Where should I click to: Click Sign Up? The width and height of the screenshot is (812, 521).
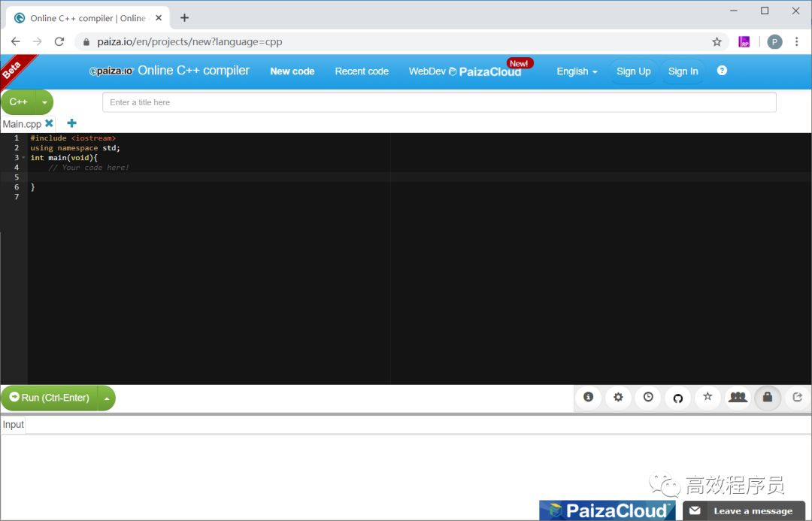(633, 71)
